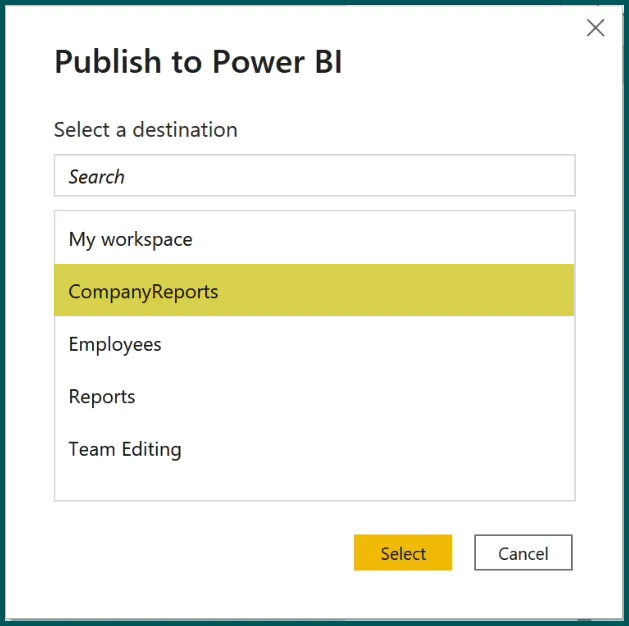Image resolution: width=629 pixels, height=626 pixels.
Task: Close the Publish to Power BI dialog
Action: coord(595,28)
